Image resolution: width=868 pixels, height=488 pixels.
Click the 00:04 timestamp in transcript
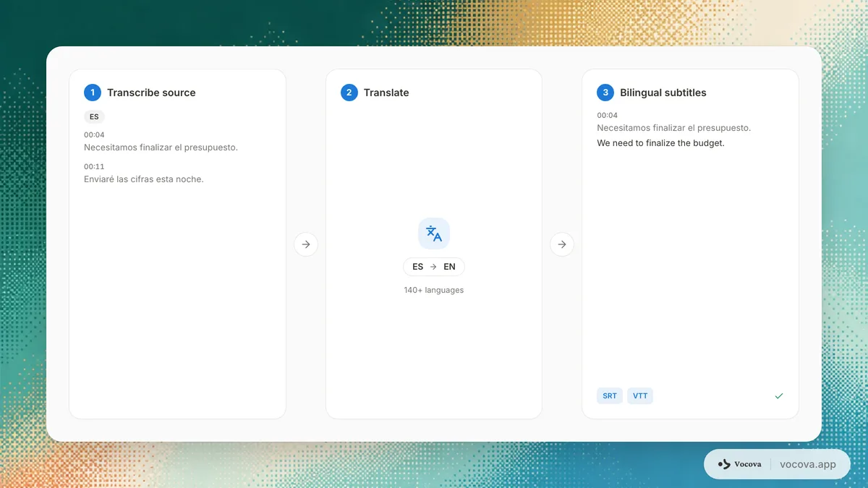94,134
